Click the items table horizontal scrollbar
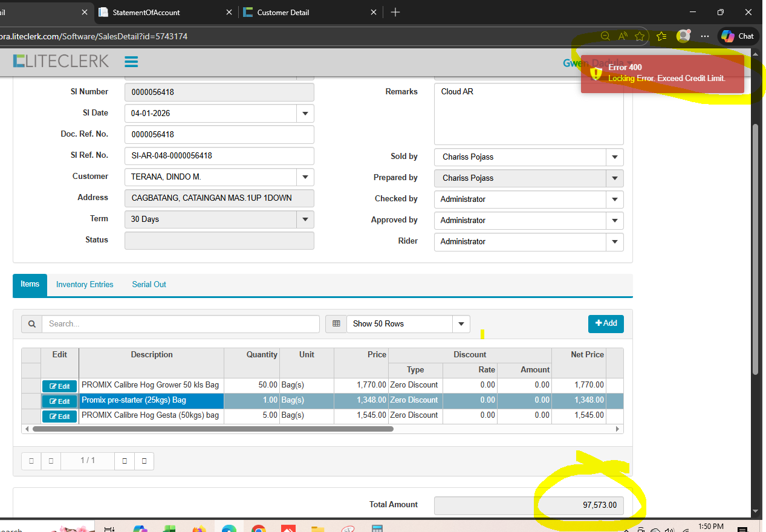This screenshot has width=766, height=532. [x=213, y=429]
